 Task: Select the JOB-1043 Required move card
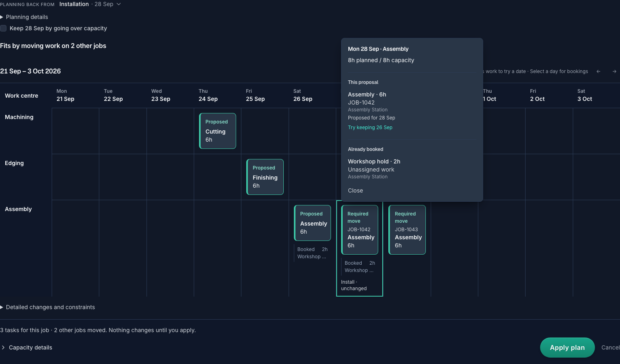[x=407, y=230]
